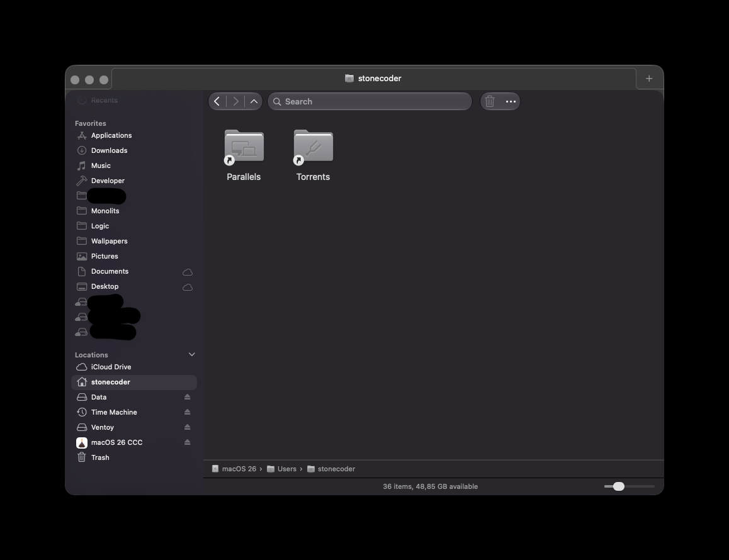Viewport: 729px width, 560px height.
Task: Click Users in the path bar
Action: (x=282, y=469)
